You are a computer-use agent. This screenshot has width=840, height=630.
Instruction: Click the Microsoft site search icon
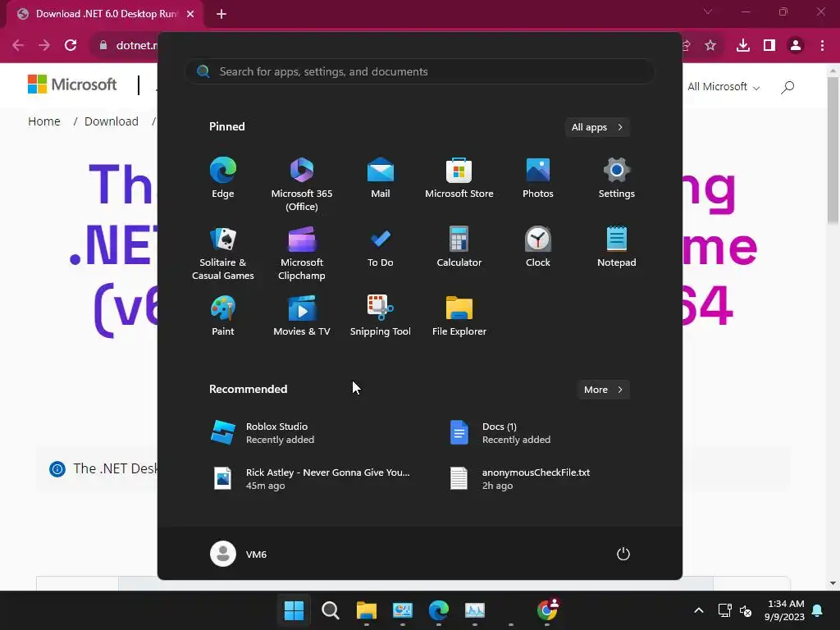pos(787,87)
